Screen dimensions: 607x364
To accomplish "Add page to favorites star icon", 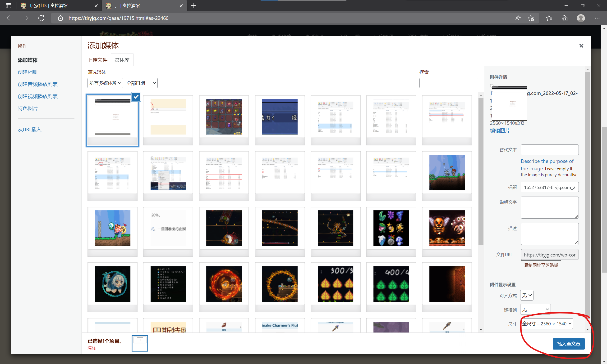I will (531, 18).
